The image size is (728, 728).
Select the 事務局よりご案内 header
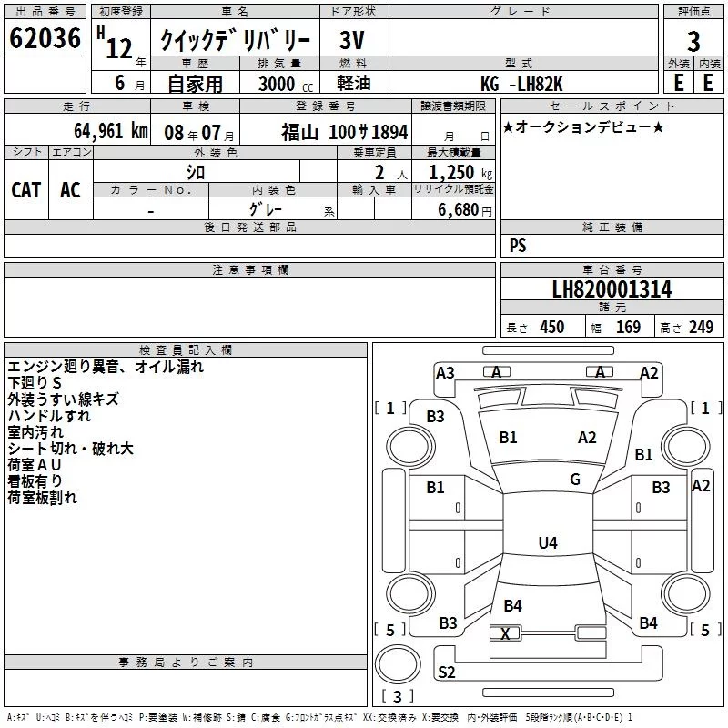tap(186, 662)
